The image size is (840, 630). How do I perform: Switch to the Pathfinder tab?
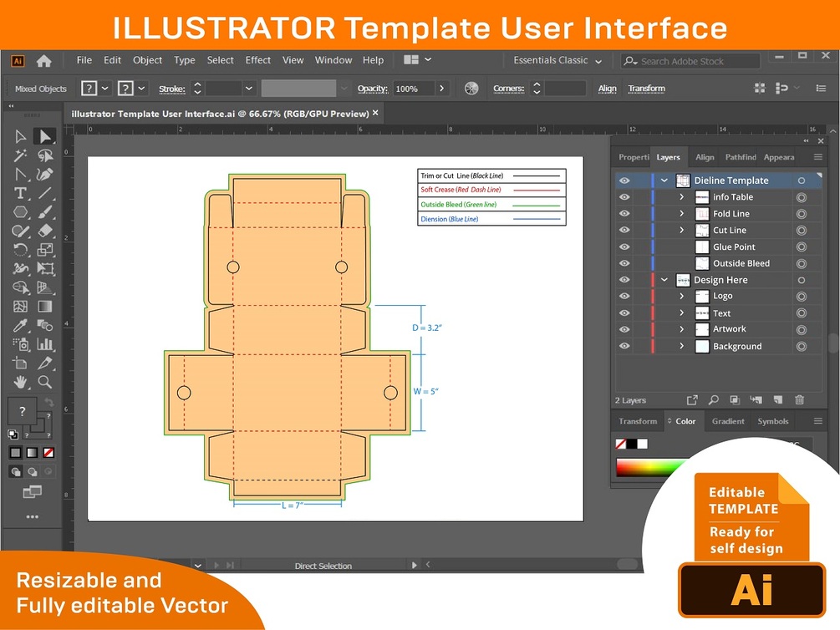click(x=741, y=157)
